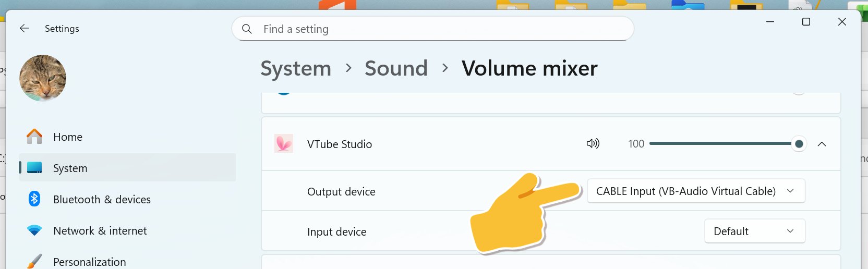Maximize the Settings window
Image resolution: width=868 pixels, height=269 pixels.
pyautogui.click(x=806, y=22)
